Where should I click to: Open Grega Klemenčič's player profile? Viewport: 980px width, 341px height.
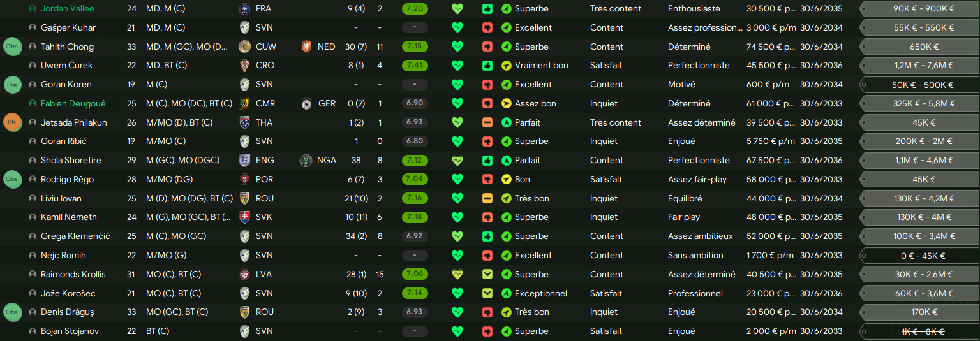coord(75,236)
